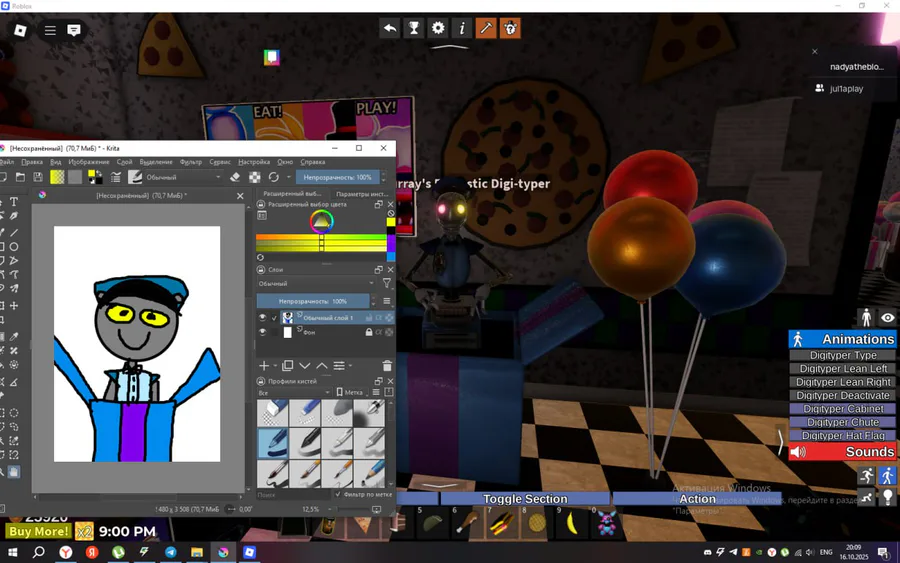This screenshot has height=563, width=900.
Task: Click the add new layer plus icon
Action: [x=264, y=366]
